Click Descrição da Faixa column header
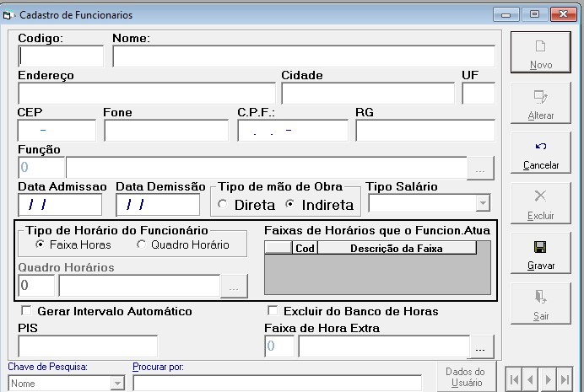Viewport: 584px width, 392px height. pyautogui.click(x=397, y=248)
